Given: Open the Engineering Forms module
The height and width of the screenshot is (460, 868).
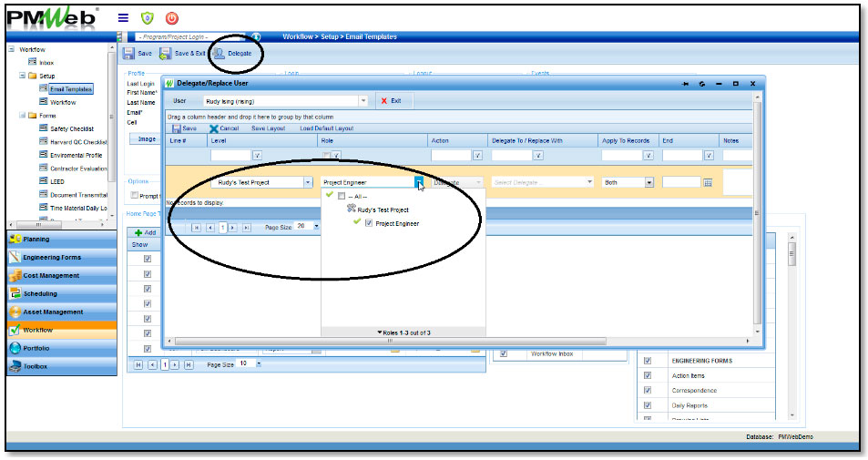Looking at the screenshot, I should click(61, 258).
